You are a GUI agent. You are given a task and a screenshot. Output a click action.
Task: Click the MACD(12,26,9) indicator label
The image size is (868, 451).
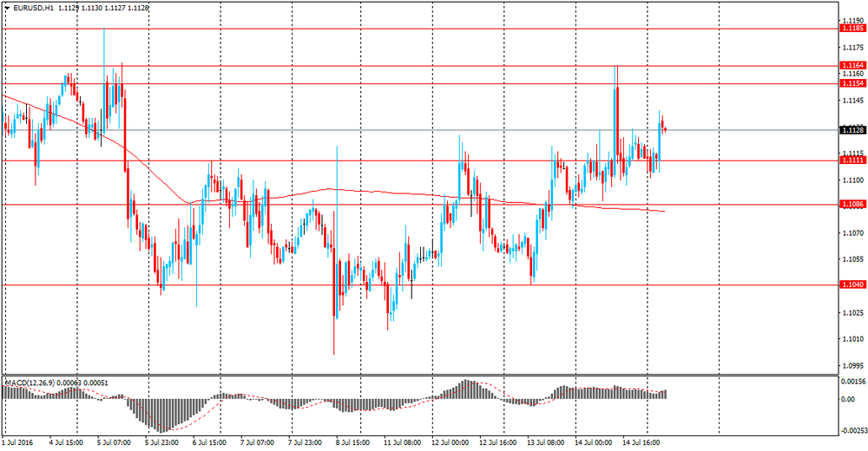click(x=29, y=382)
